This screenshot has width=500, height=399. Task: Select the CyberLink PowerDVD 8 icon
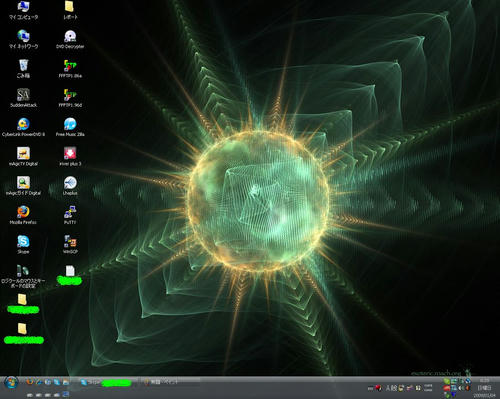coord(23,127)
